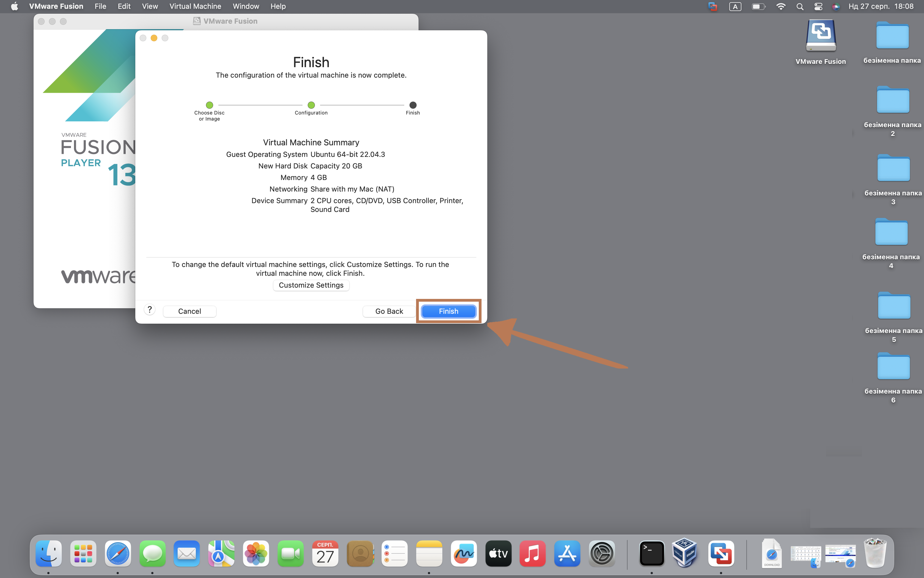
Task: Open Music from the Dock
Action: tap(533, 553)
